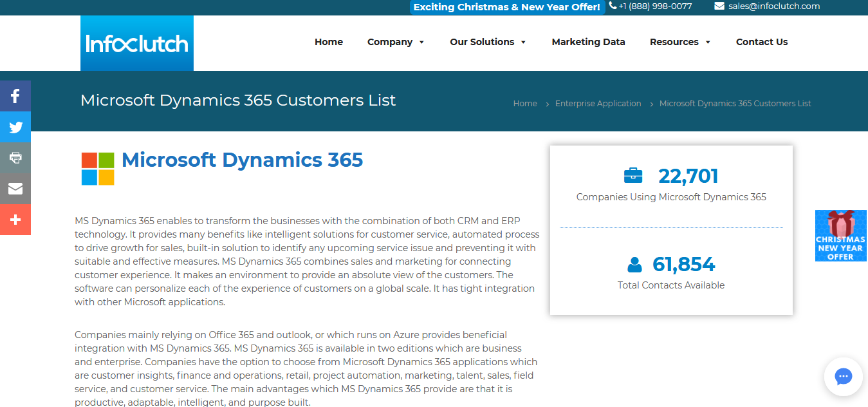Click the person icon beside 61,854
Screen dimensions: 868x407
[x=634, y=264]
